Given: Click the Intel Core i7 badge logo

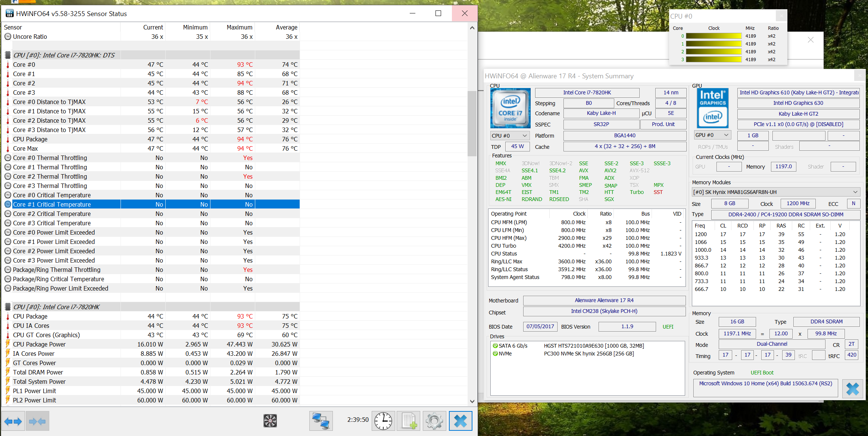Looking at the screenshot, I should pos(510,108).
